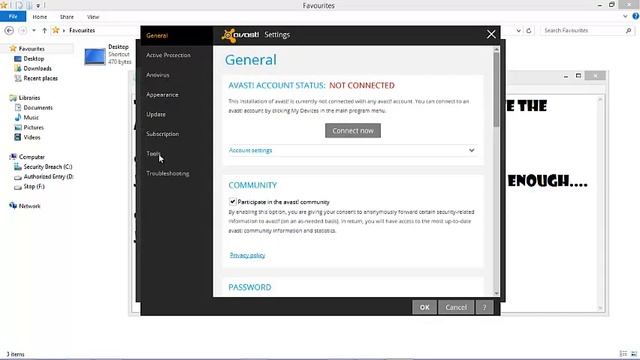Toggle Participate in the avast! community checkbox

coord(232,202)
